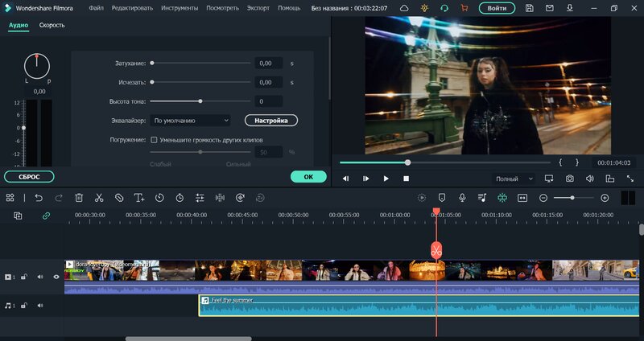Stop playback with the stop button
Image resolution: width=644 pixels, height=341 pixels.
tap(406, 179)
